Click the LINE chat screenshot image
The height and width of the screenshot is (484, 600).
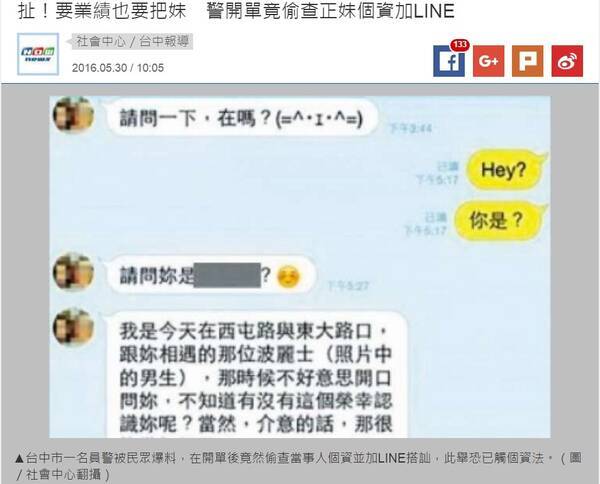(x=300, y=267)
